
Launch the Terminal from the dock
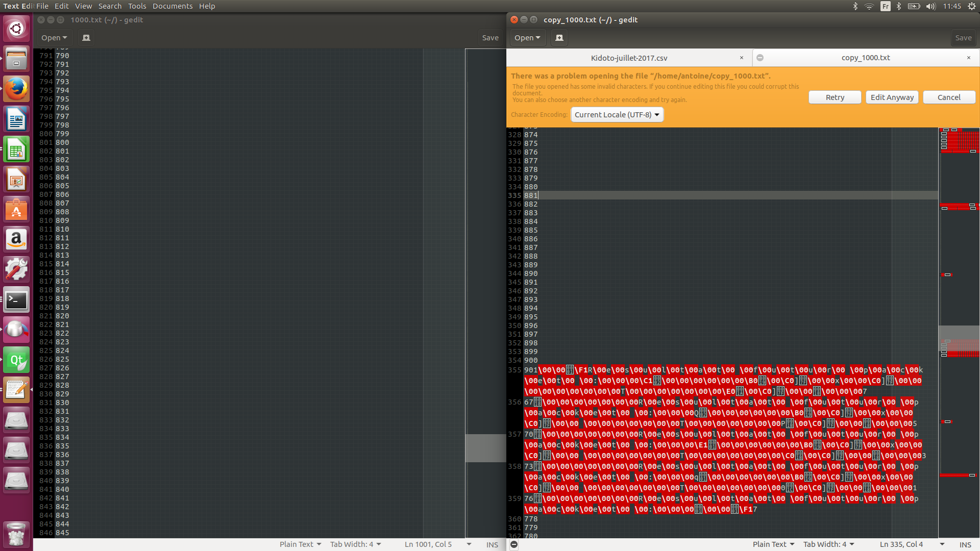(x=16, y=300)
